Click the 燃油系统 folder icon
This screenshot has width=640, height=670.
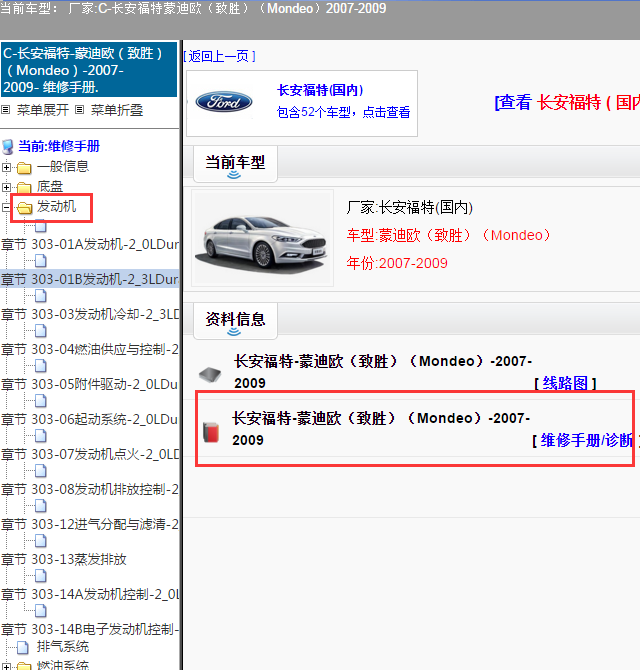click(24, 666)
